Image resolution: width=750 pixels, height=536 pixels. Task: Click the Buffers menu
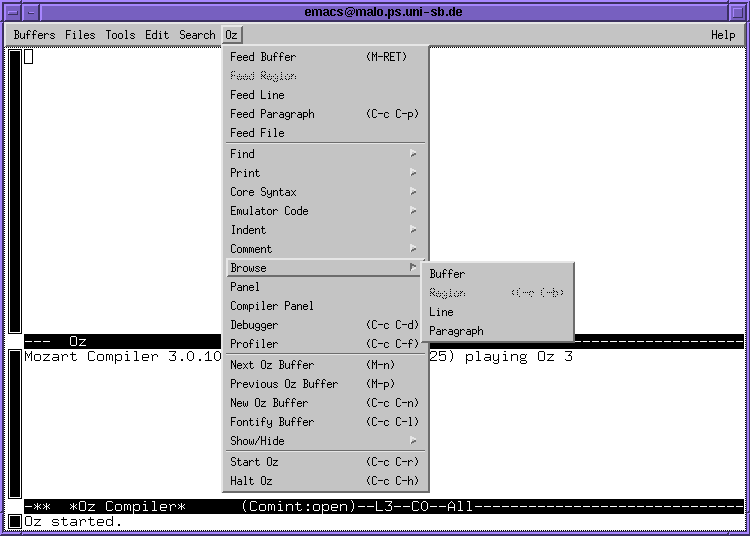(x=35, y=35)
